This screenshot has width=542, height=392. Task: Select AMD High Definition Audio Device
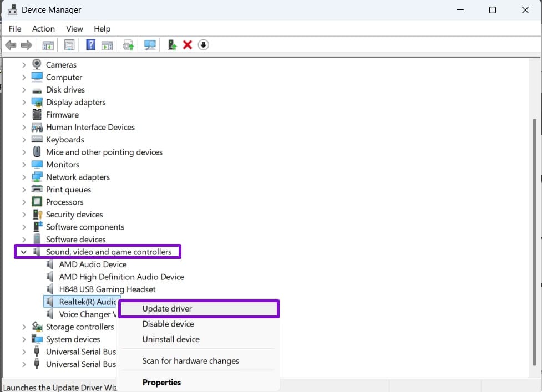pyautogui.click(x=121, y=277)
